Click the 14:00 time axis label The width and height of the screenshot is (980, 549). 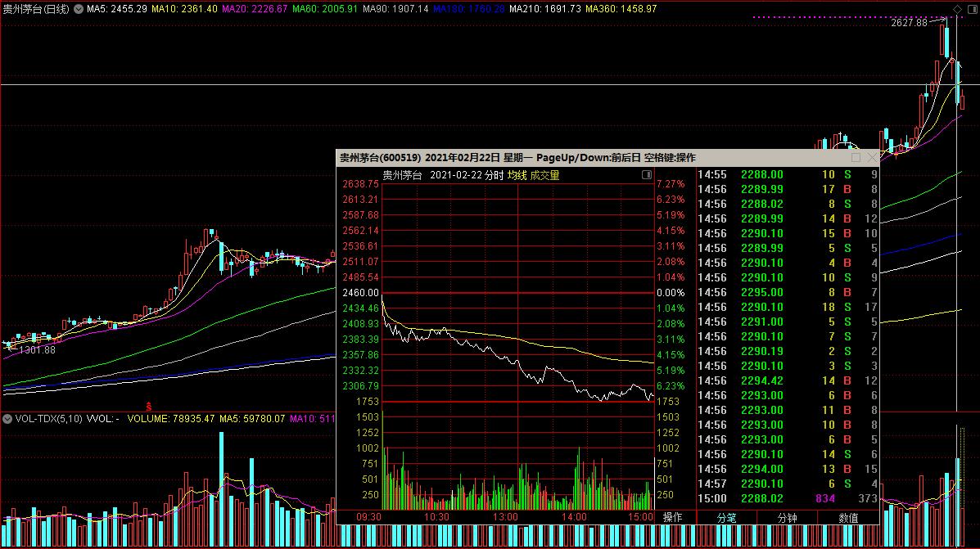pyautogui.click(x=574, y=517)
